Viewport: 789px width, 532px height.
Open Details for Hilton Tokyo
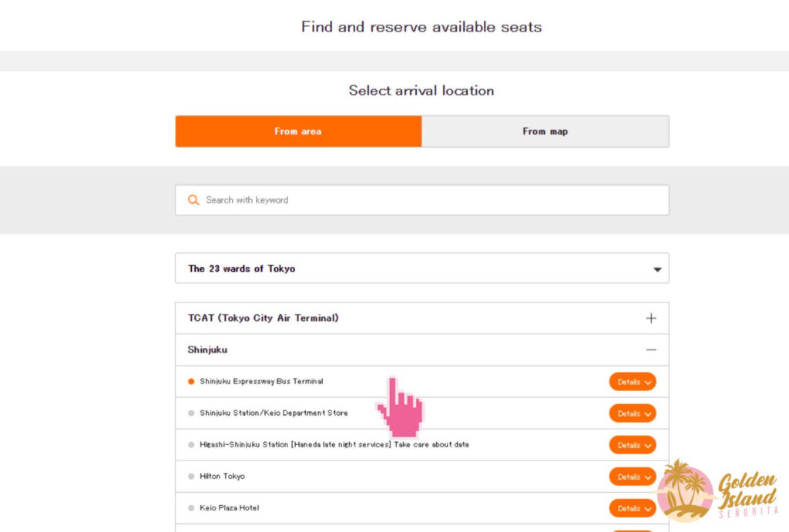(x=633, y=477)
